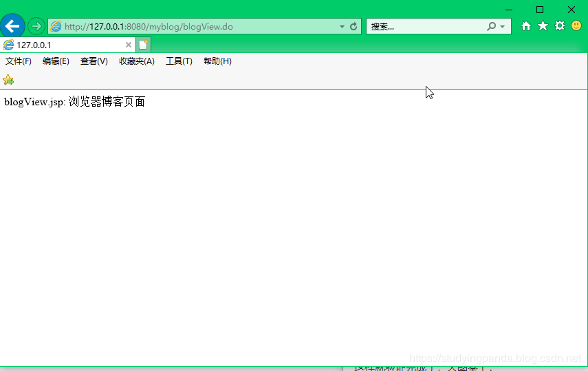Open the 收藏夹(A) menu

coord(137,61)
